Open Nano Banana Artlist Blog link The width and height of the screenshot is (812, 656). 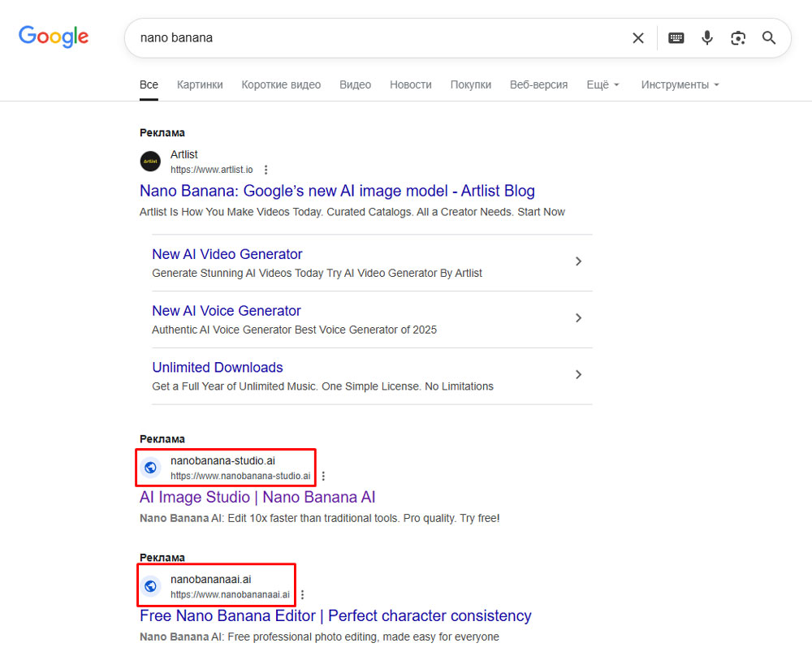click(337, 191)
